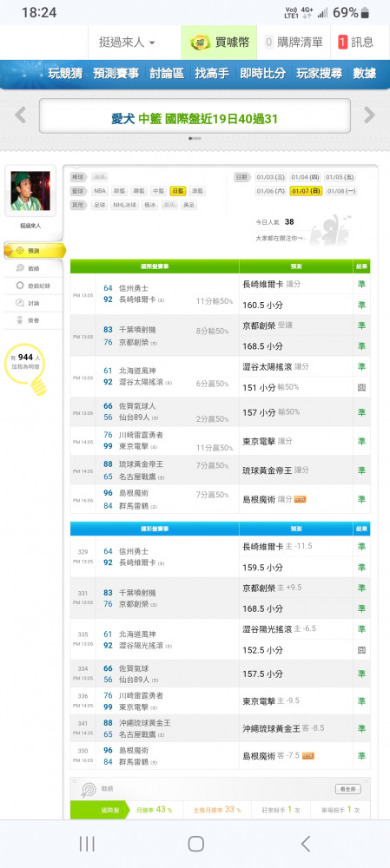Show previous banner with left arrow
Viewport: 390px width, 868px height.
click(21, 115)
